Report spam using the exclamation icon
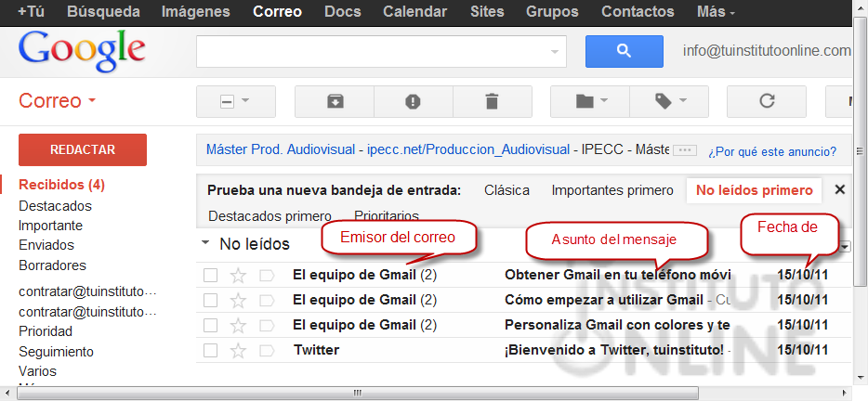Screen dimensions: 868x401 click(413, 102)
